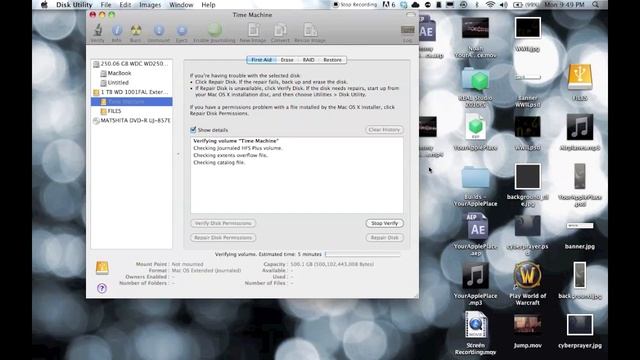Click the Time Machine volume icon at bottom
The image size is (640, 360).
point(102,268)
